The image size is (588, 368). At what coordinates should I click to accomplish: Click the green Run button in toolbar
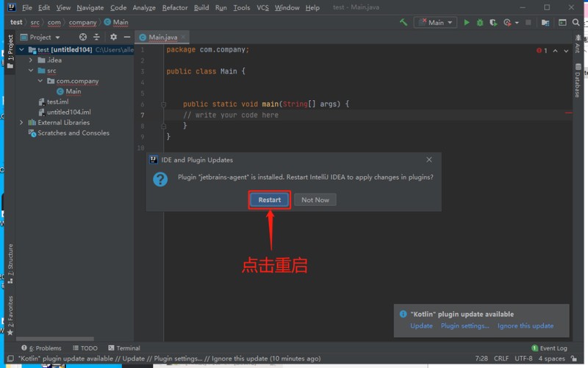coord(466,23)
